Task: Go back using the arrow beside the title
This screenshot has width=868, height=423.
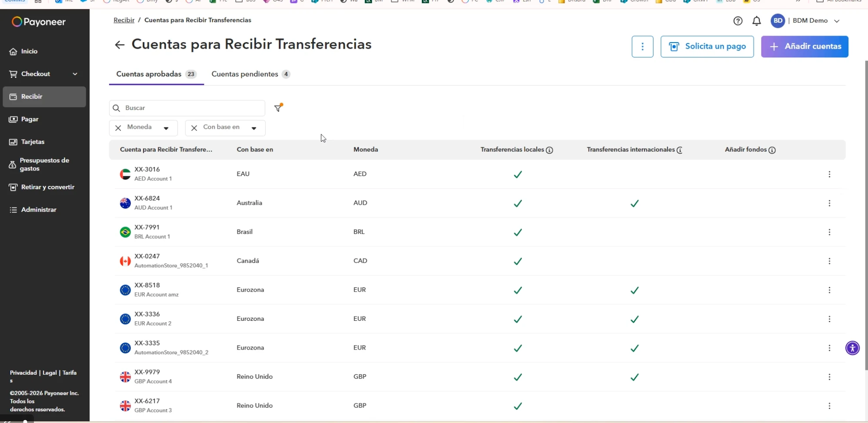Action: pyautogui.click(x=120, y=45)
